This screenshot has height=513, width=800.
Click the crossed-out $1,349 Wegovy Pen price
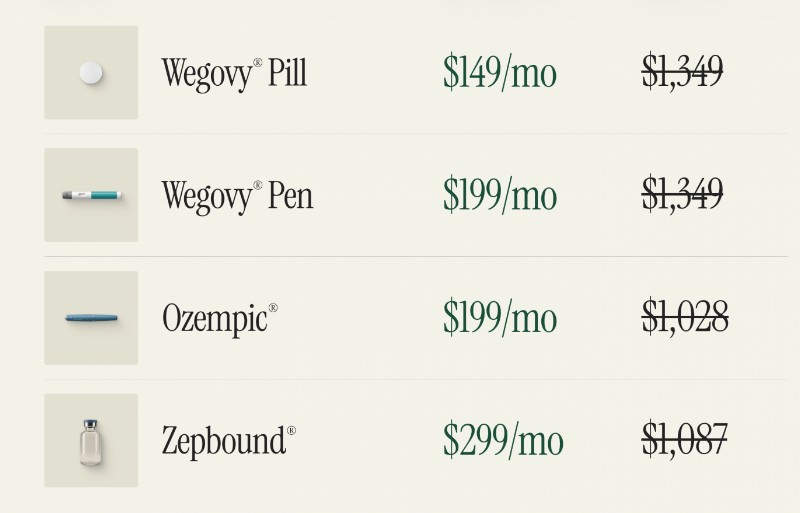pyautogui.click(x=682, y=194)
